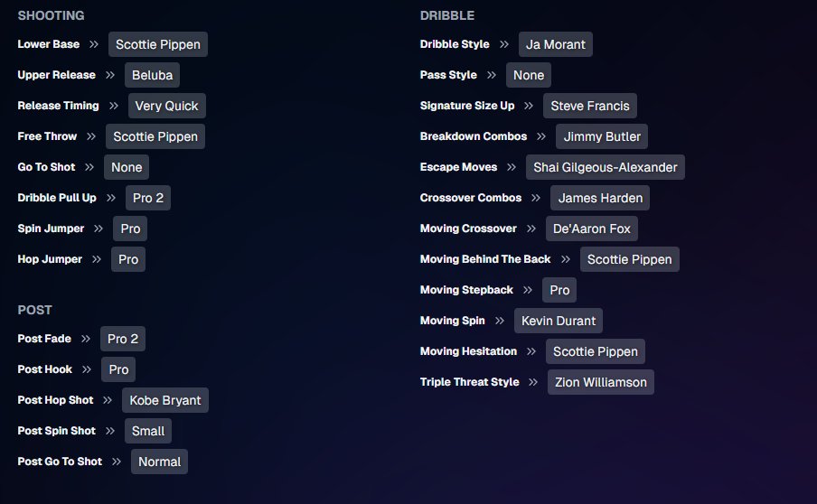The height and width of the screenshot is (504, 817).
Task: Click the chevron icon next to Breakdown Combos
Action: coord(541,136)
